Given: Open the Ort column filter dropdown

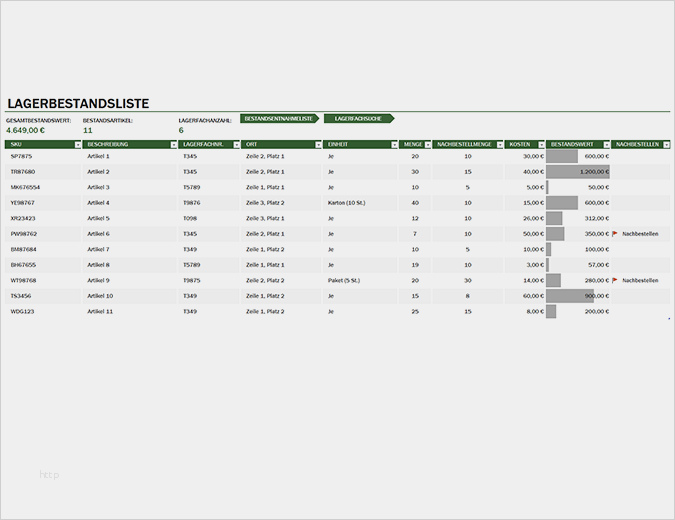Looking at the screenshot, I should 318,145.
